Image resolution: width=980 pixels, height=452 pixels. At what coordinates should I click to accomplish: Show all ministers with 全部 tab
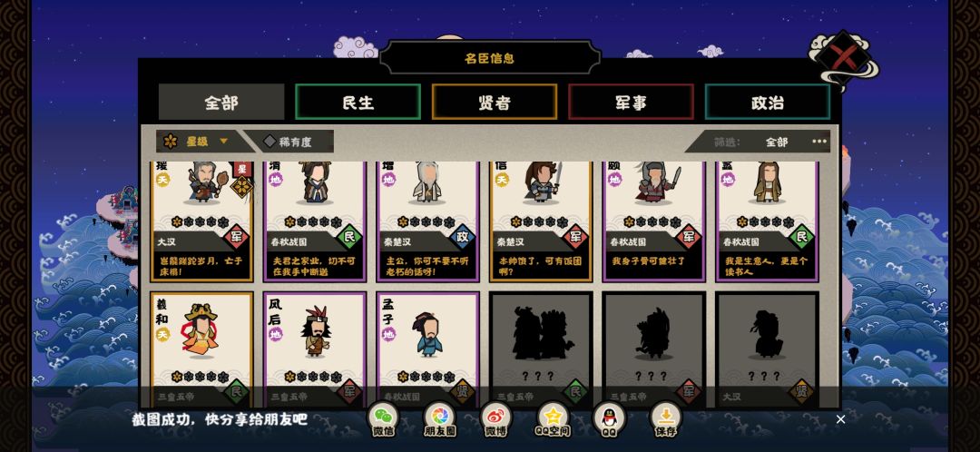coord(221,102)
